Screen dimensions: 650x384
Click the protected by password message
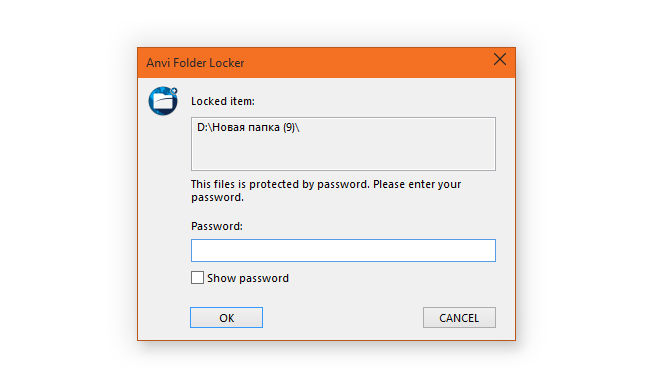pyautogui.click(x=326, y=190)
